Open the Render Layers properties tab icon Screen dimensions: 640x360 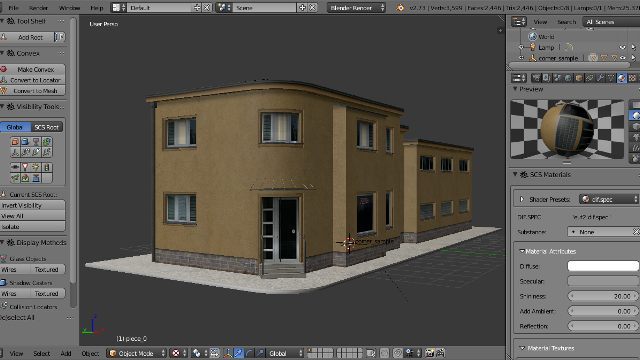(x=547, y=78)
